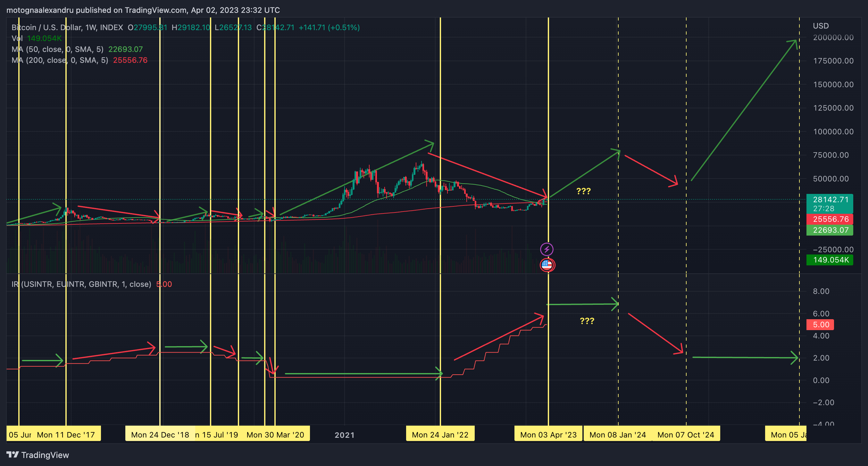Click the Mon 08 Jan '24 date label

[x=618, y=435]
